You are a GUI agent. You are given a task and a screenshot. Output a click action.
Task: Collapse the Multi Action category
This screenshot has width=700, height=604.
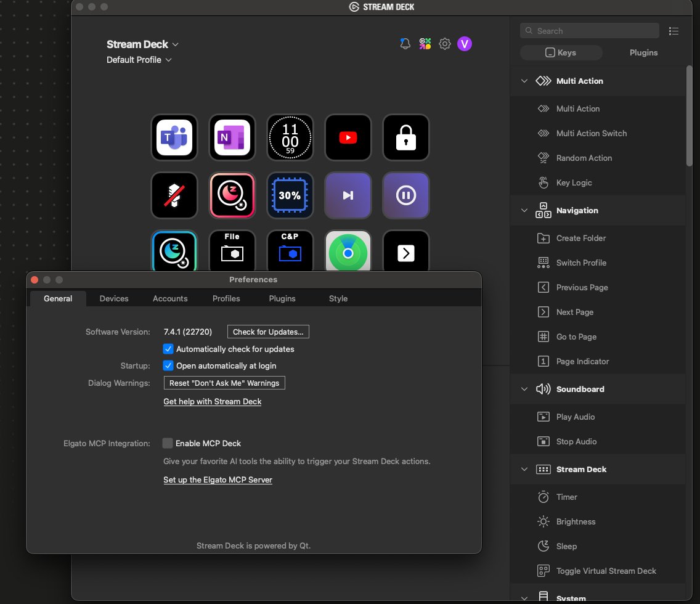(x=524, y=81)
